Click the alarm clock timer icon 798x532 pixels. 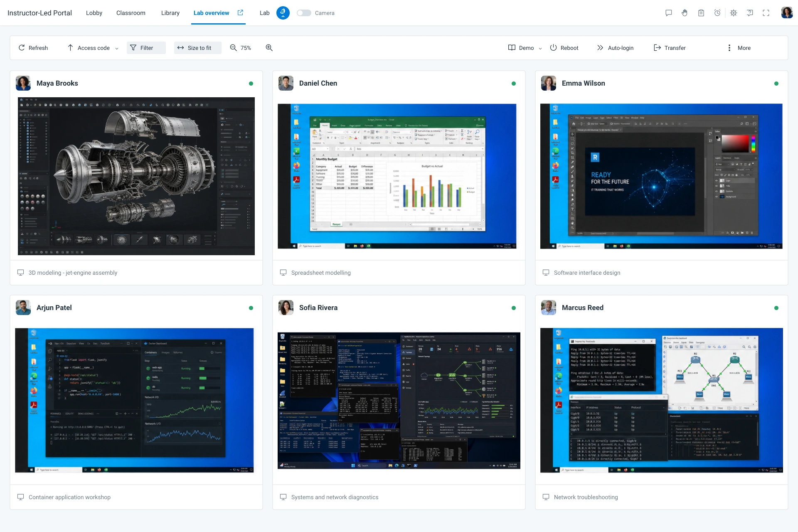coord(717,13)
